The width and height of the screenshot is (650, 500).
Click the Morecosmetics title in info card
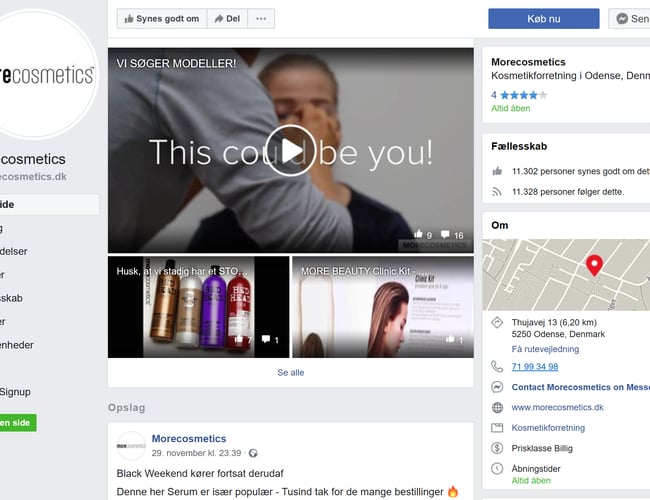[x=528, y=62]
